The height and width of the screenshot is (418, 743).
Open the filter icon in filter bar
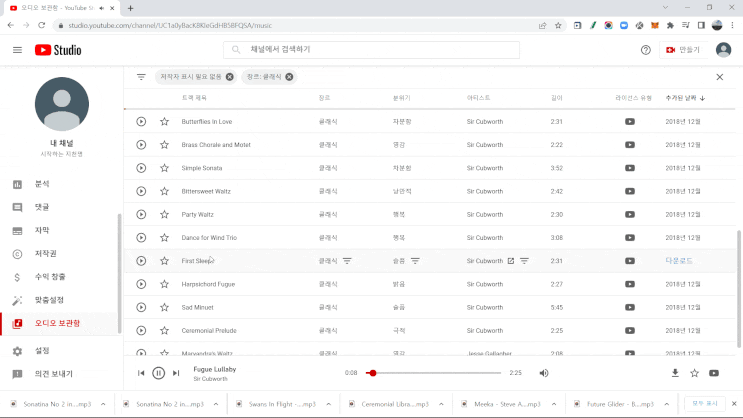141,77
